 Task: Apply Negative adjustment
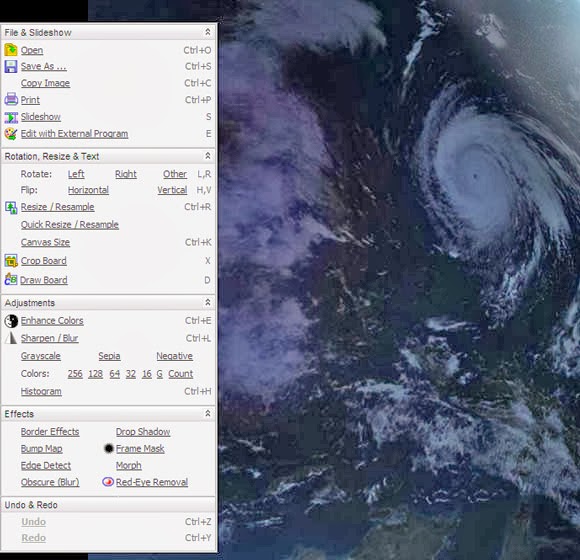[174, 356]
